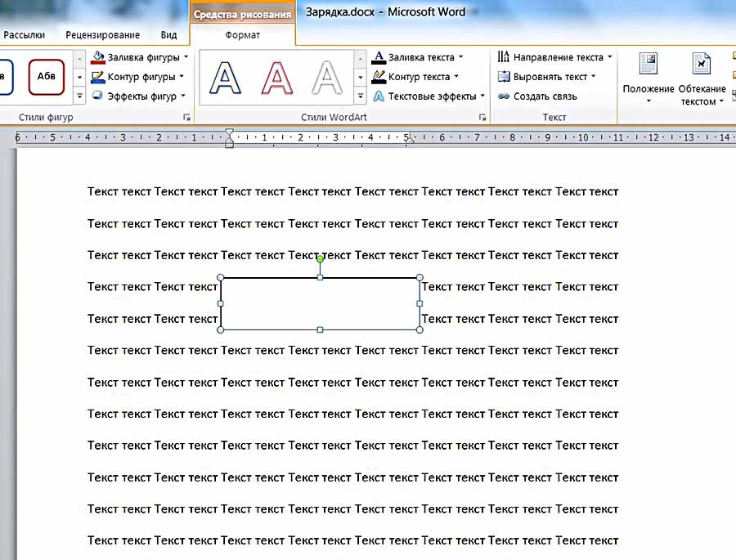This screenshot has width=736, height=560.
Task: Select the dark red bordered shape style
Action: [x=46, y=77]
